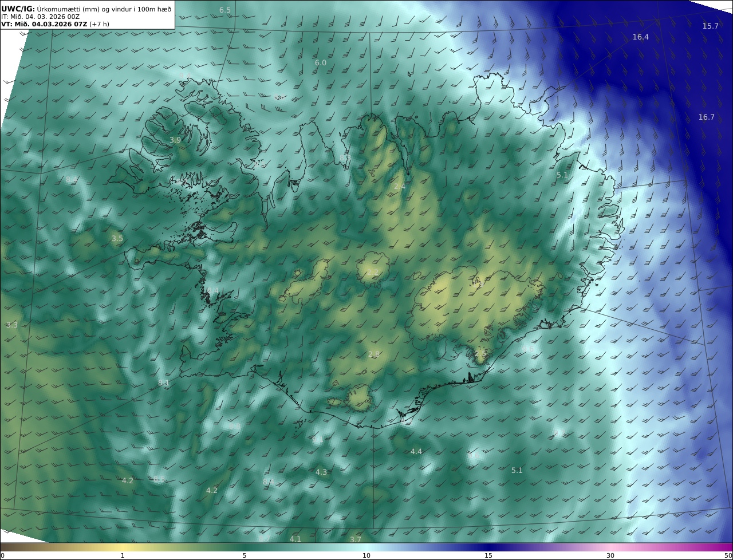Click the 6.5 value label on the map

click(x=225, y=10)
